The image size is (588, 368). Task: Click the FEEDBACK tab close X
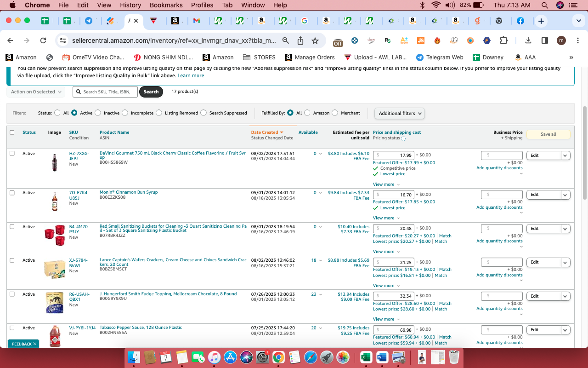pos(35,344)
